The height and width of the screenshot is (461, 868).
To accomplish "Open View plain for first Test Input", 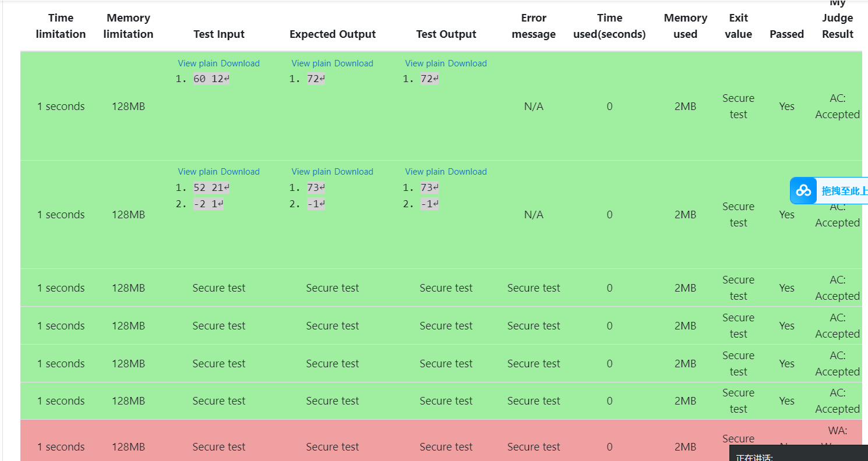I will [197, 63].
